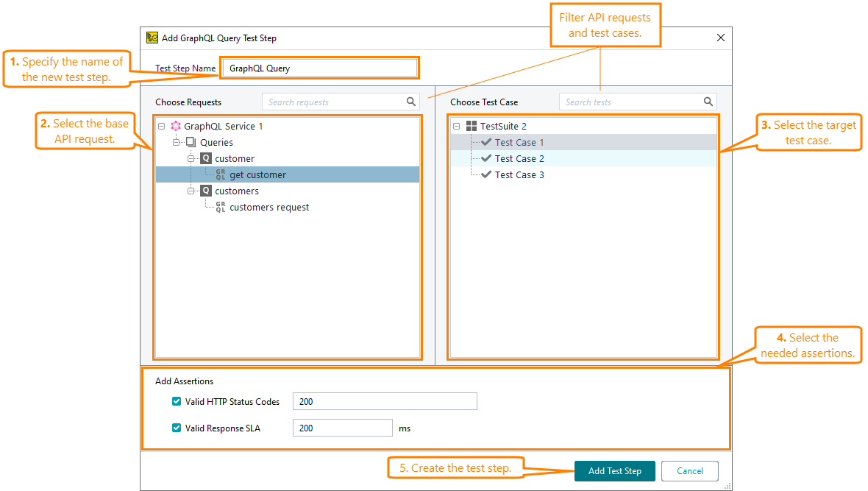Disable the Valid Response SLA assertion
This screenshot has width=868, height=491.
(x=177, y=428)
